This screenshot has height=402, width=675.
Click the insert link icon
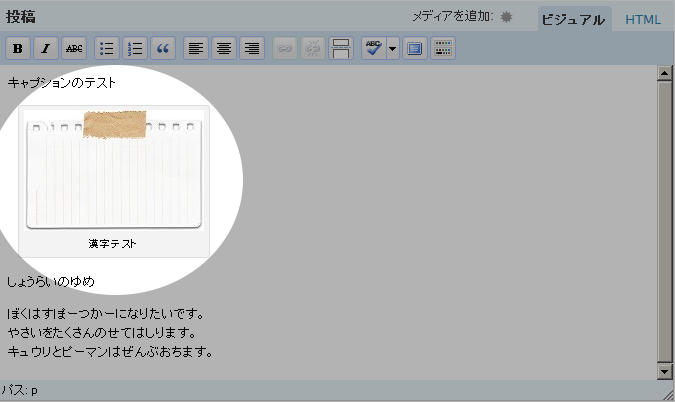coord(285,48)
